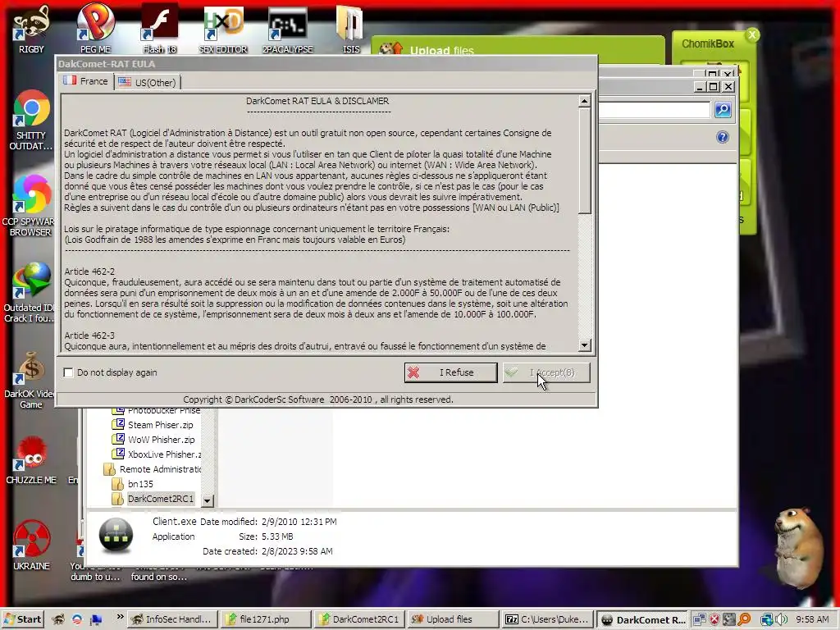Click the Upload files header

442,50
